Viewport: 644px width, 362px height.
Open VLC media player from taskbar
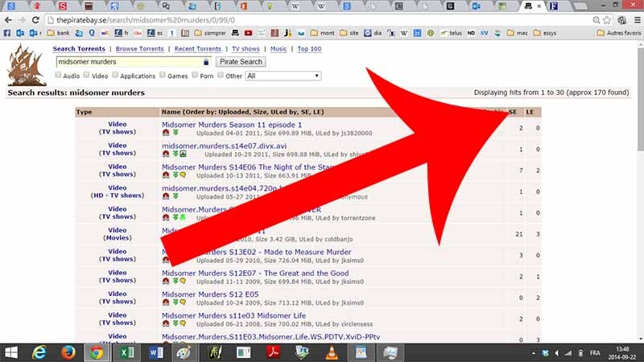[332, 353]
